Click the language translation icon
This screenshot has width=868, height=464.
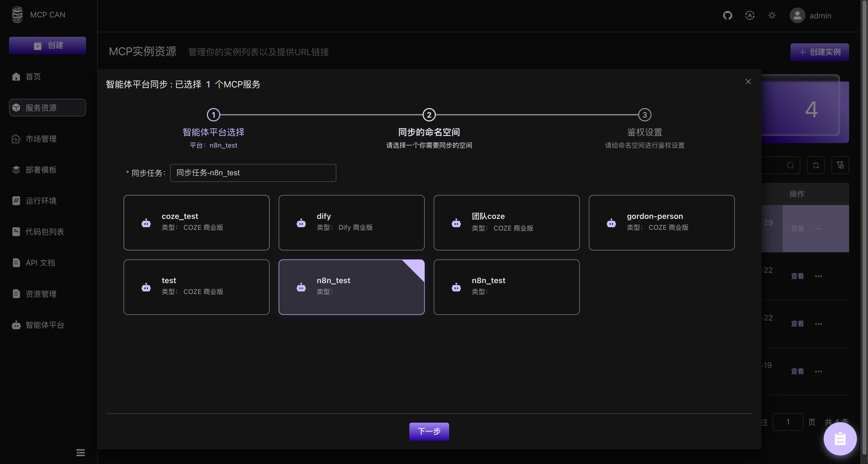coord(749,16)
